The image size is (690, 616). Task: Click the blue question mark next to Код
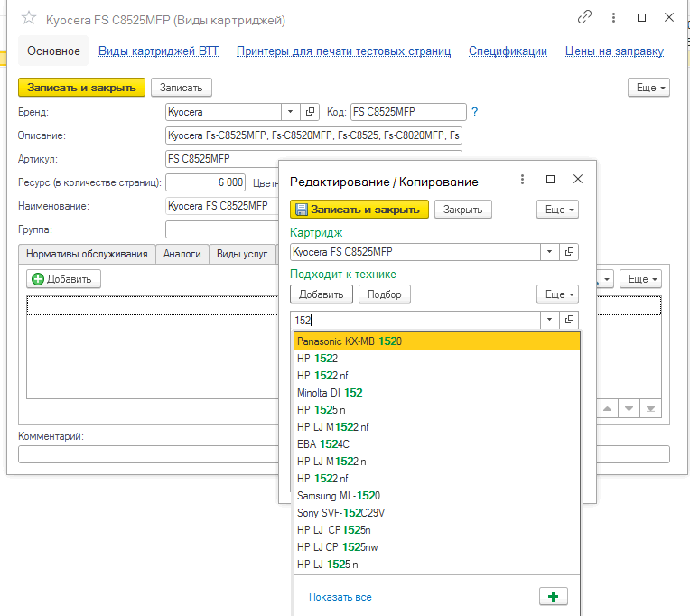tap(474, 112)
